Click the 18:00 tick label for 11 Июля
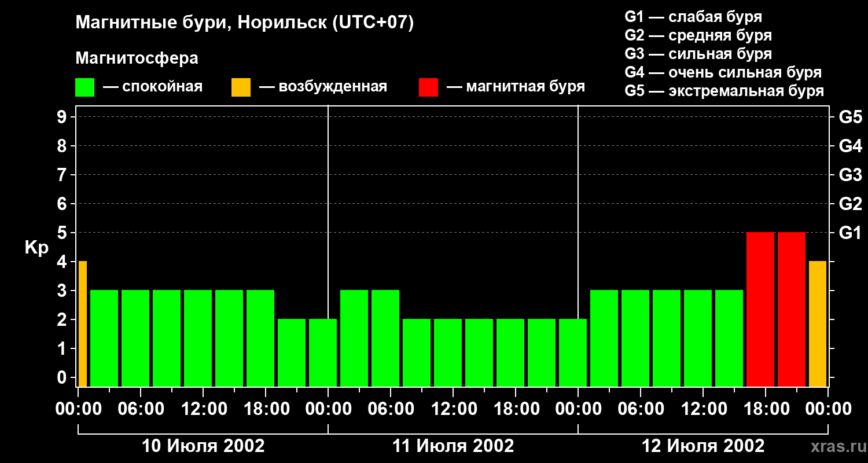The width and height of the screenshot is (868, 463). [x=516, y=409]
